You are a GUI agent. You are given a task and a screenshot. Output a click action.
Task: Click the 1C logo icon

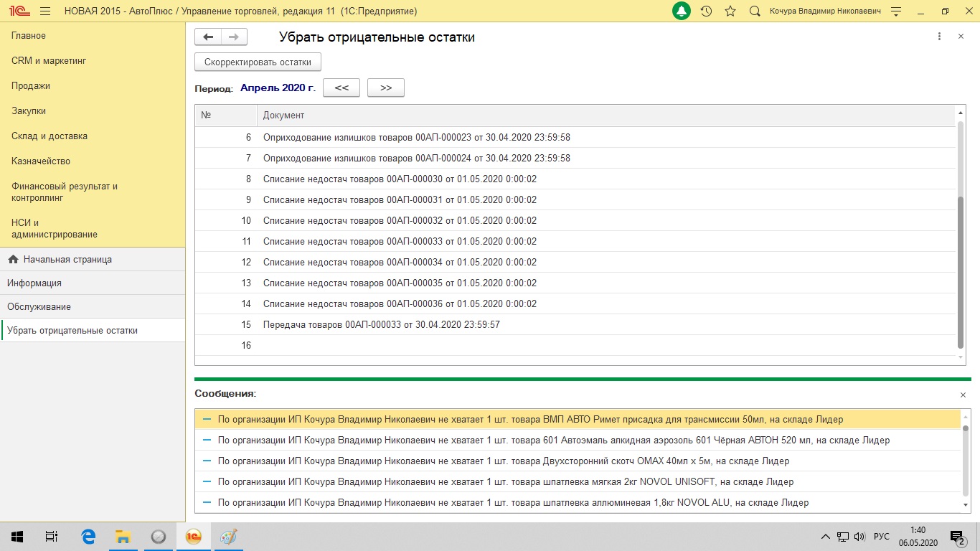(x=19, y=11)
